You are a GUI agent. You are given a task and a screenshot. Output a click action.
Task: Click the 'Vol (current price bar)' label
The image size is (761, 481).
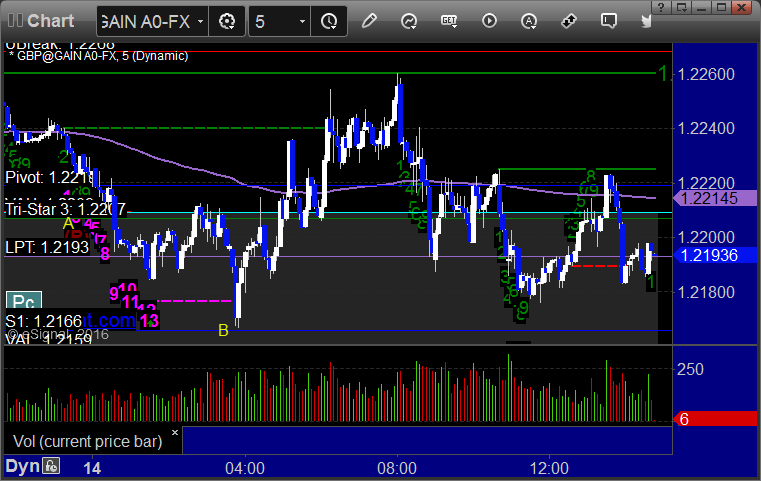87,441
